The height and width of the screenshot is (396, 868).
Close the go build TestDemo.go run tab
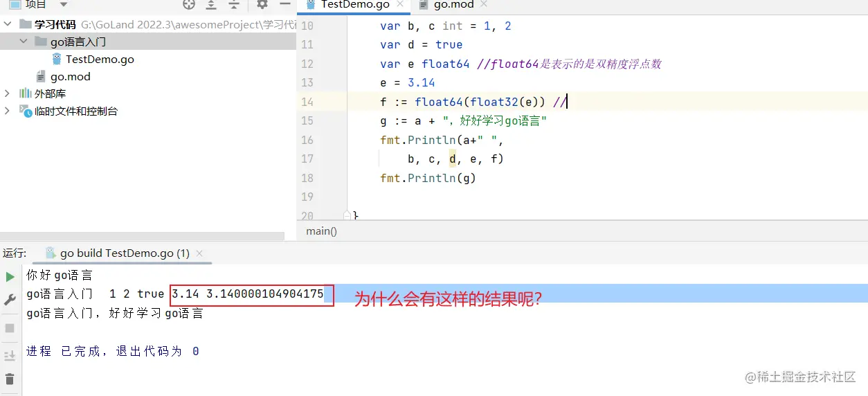point(199,253)
